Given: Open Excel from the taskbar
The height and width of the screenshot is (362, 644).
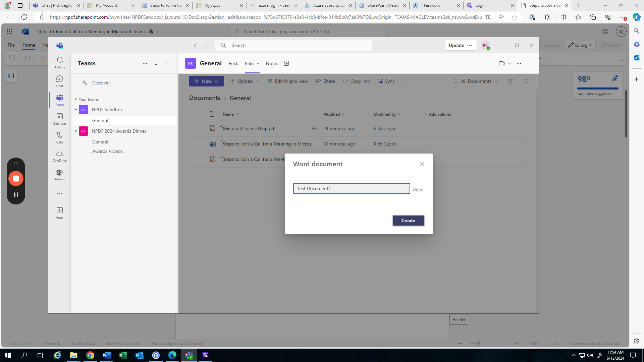Looking at the screenshot, I should pos(123,355).
